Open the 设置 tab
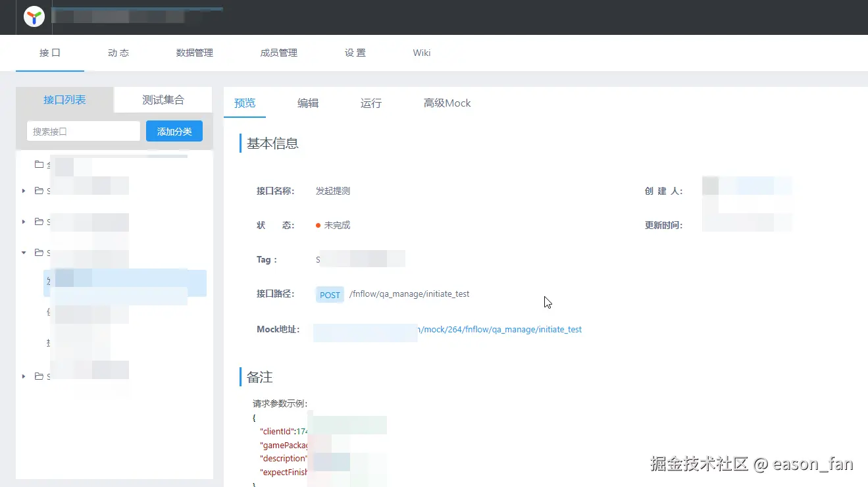The height and width of the screenshot is (487, 868). click(355, 53)
